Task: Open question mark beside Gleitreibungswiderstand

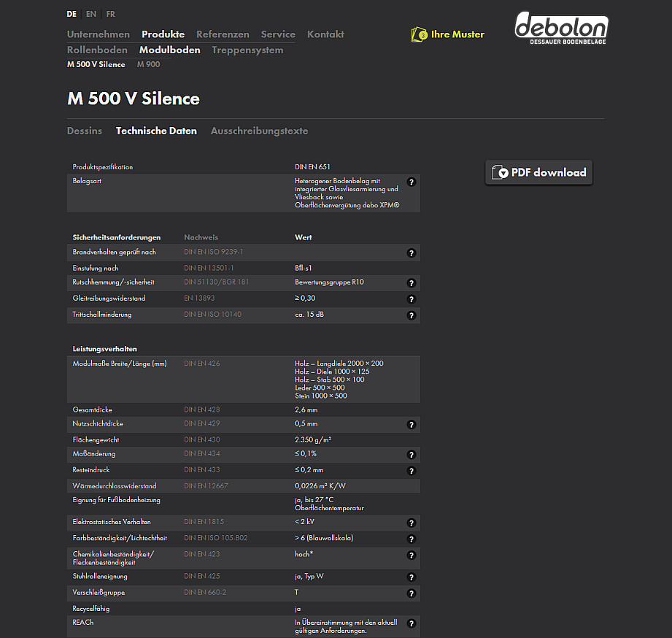Action: [x=411, y=300]
